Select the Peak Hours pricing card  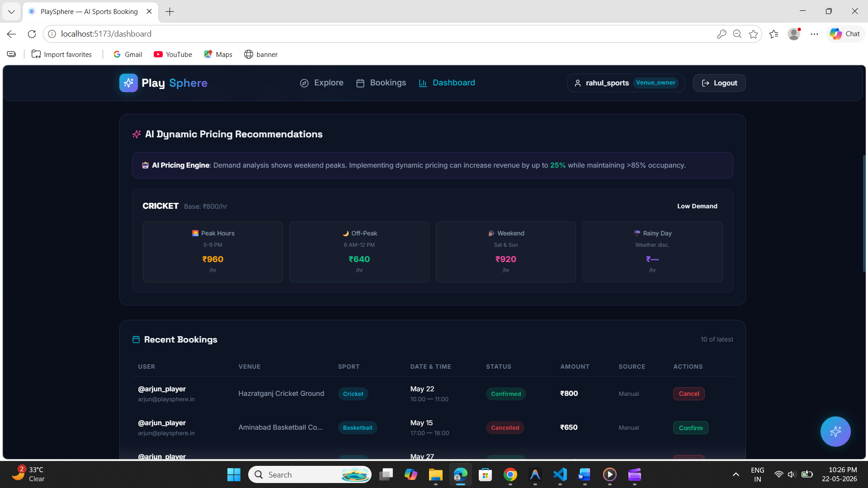pos(213,252)
